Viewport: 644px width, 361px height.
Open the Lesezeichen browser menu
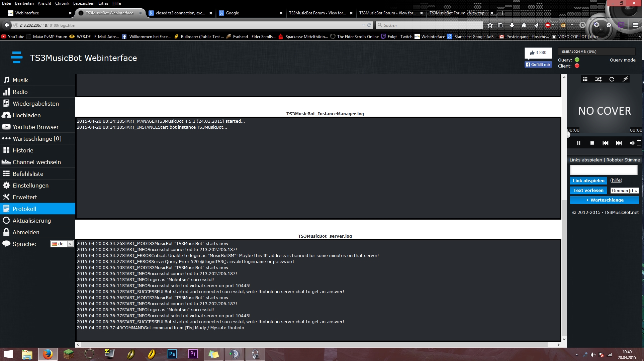point(84,3)
